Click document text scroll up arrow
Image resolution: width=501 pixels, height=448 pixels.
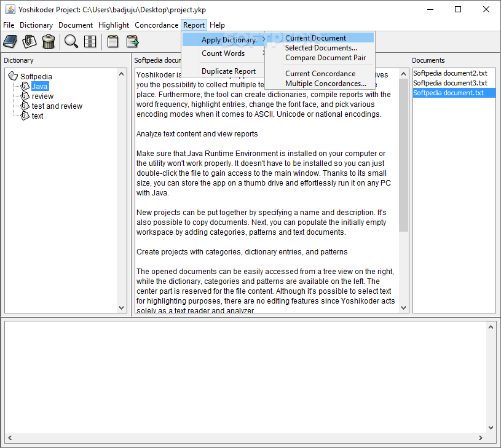[403, 74]
